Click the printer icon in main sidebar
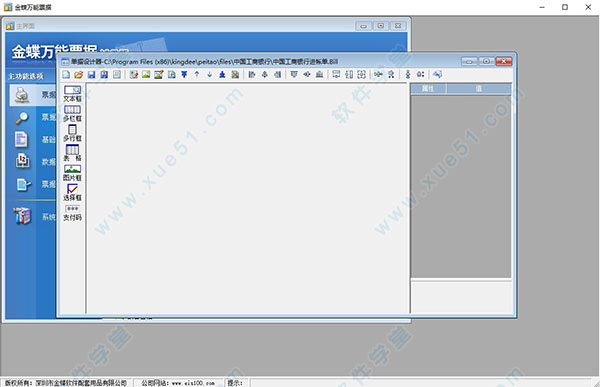 tap(22, 95)
